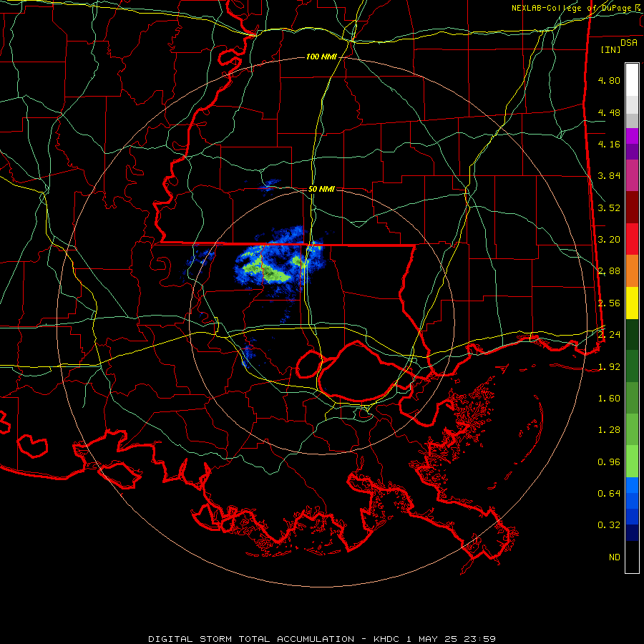Click the 3.84 legend value
This screenshot has height=644, width=644.
609,176
